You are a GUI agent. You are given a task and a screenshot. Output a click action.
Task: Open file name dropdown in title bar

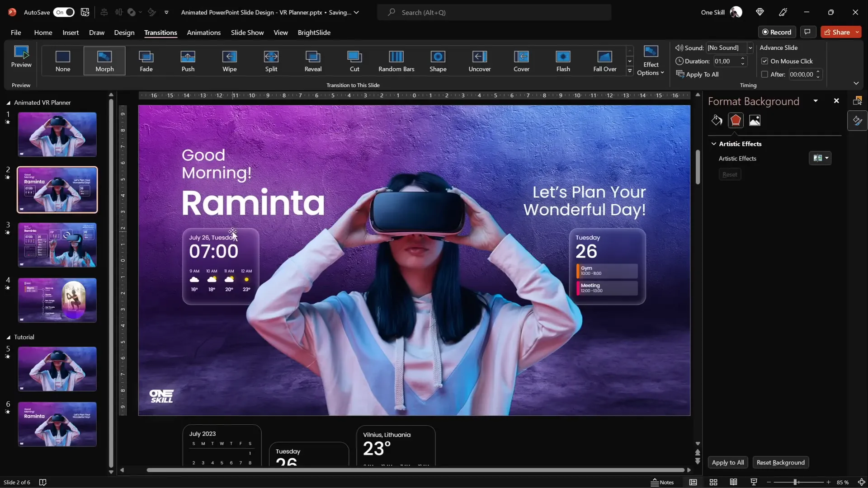(356, 12)
